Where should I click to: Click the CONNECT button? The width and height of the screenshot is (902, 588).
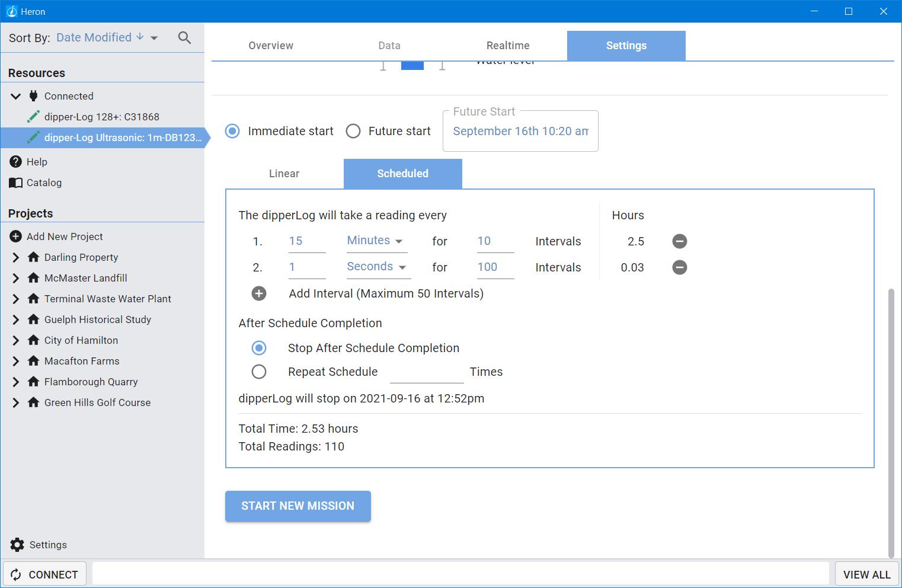(x=44, y=574)
